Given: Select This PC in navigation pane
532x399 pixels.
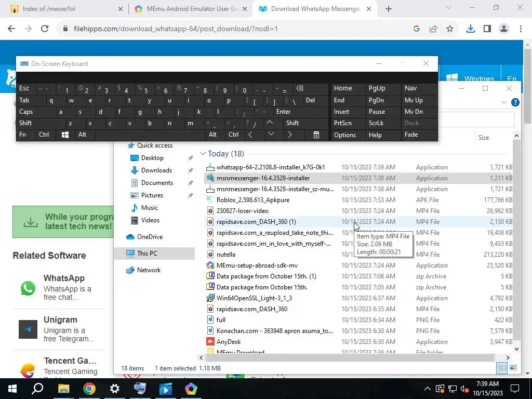Looking at the screenshot, I should 147,254.
